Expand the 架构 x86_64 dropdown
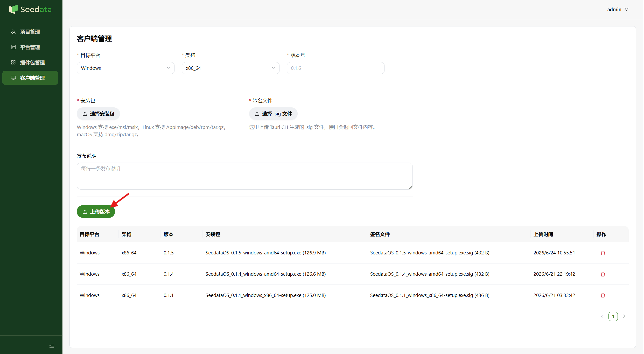Viewport: 644px width, 354px height. coord(231,68)
